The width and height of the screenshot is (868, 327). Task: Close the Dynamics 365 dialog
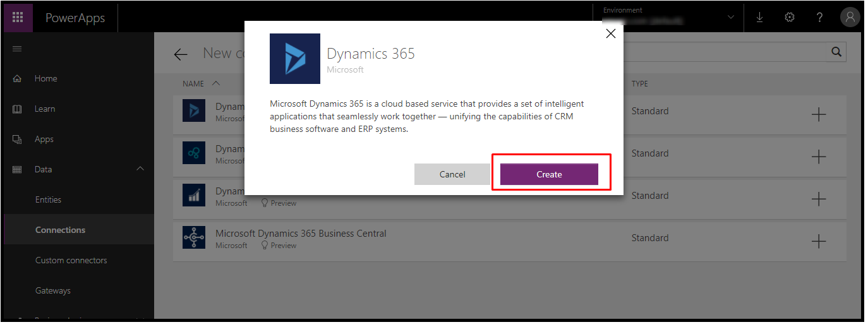click(x=610, y=34)
